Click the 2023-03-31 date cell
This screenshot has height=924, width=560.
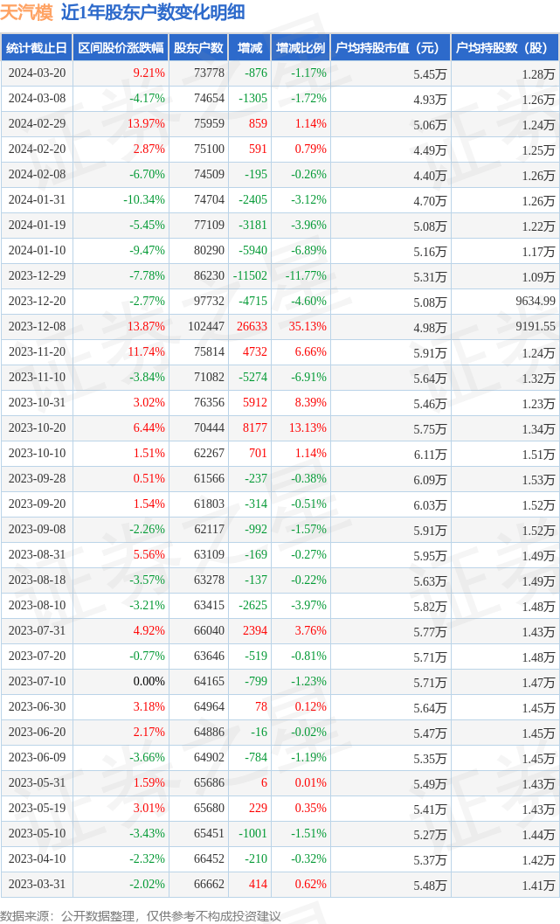pos(37,885)
